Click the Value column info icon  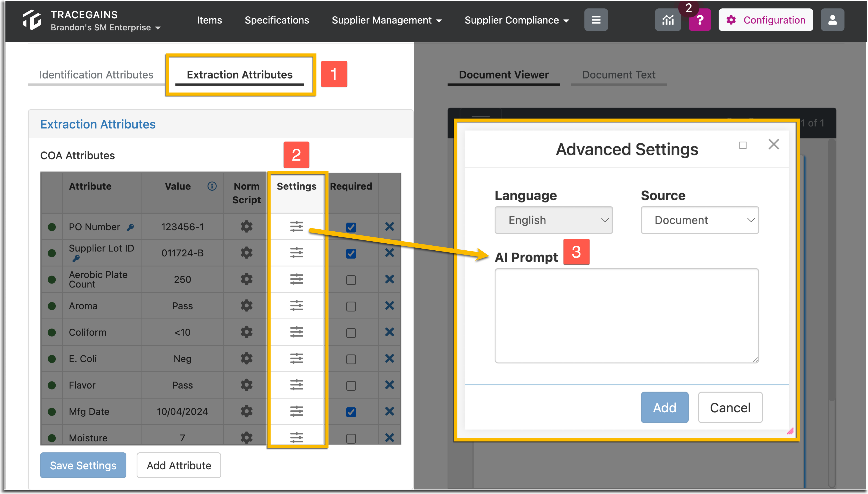tap(212, 186)
